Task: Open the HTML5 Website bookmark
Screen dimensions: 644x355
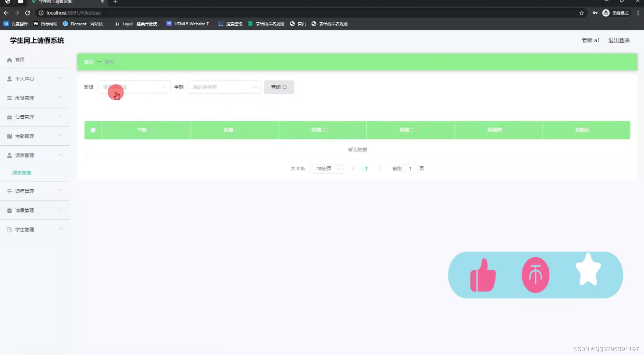Action: pyautogui.click(x=189, y=24)
